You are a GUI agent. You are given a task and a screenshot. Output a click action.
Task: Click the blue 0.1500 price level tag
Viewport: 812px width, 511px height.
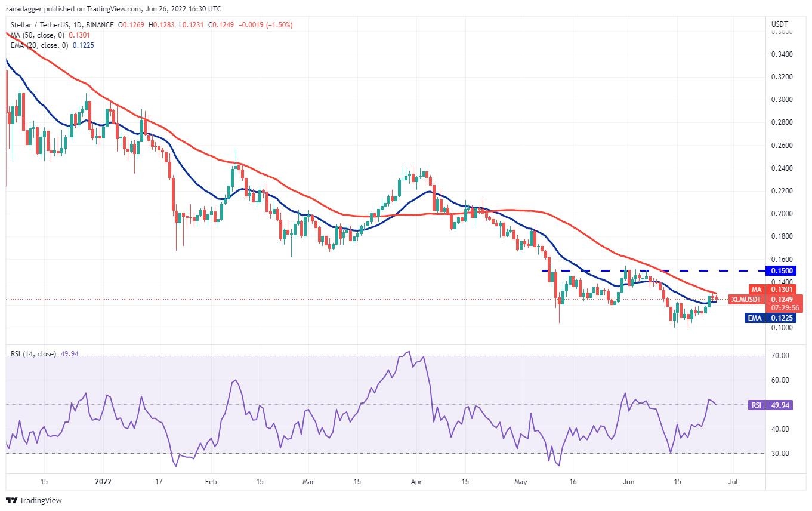click(x=782, y=271)
